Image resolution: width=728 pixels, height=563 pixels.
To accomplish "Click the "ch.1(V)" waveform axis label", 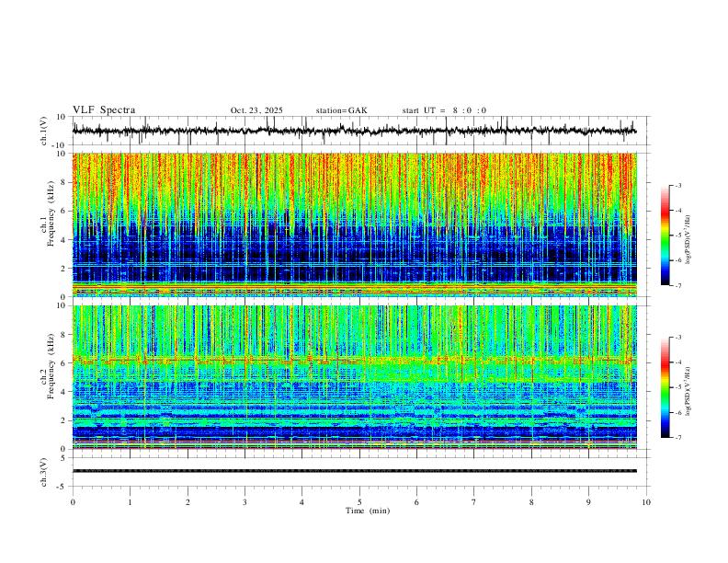I will point(44,131).
